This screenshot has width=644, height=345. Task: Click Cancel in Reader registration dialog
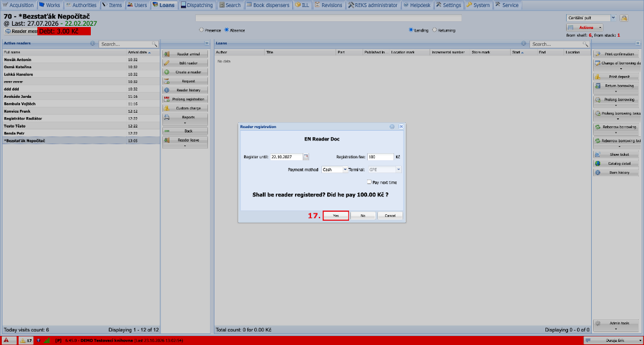tap(390, 216)
